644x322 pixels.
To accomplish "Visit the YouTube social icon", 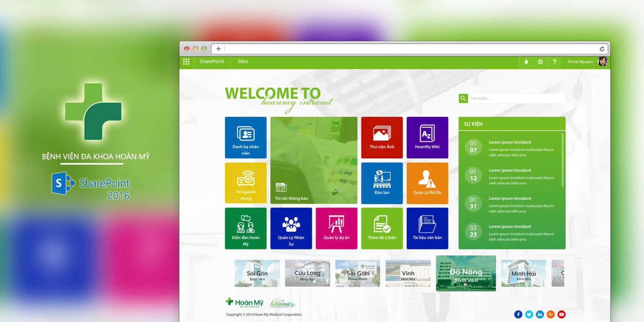I will click(x=561, y=314).
